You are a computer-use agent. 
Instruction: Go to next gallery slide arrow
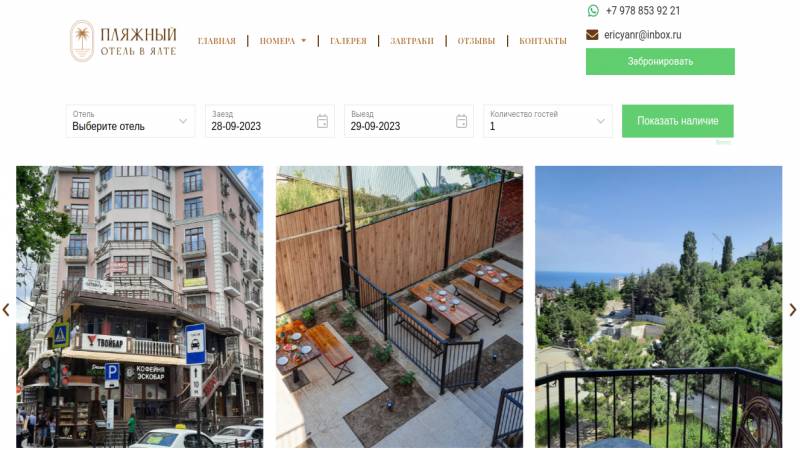click(x=793, y=310)
